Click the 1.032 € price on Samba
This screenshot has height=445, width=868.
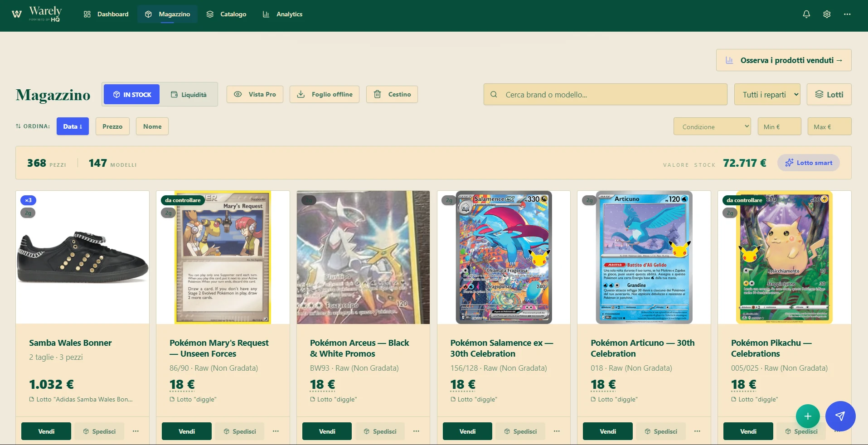click(51, 384)
